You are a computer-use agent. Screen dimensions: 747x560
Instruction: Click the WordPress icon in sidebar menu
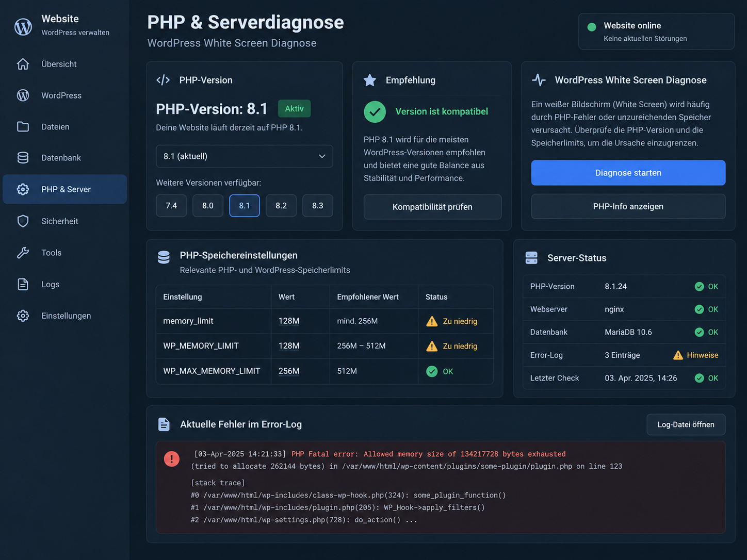23,95
